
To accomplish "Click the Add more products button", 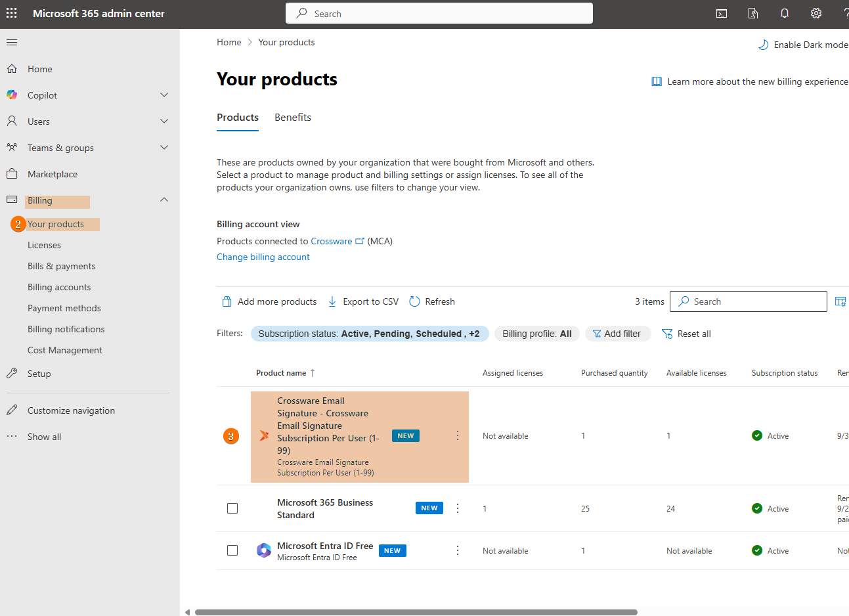I will (269, 301).
